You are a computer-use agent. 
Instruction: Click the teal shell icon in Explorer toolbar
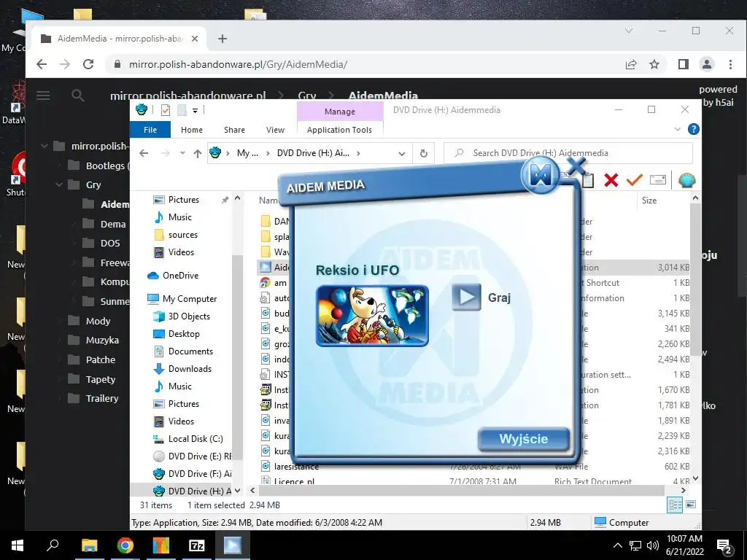coord(686,180)
